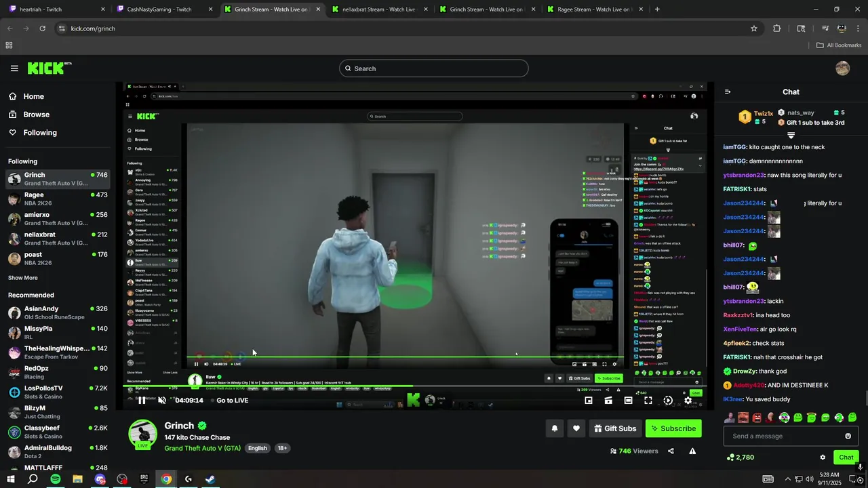Select AdmiralBulldog recommended channel
The height and width of the screenshot is (488, 868).
pyautogui.click(x=58, y=451)
